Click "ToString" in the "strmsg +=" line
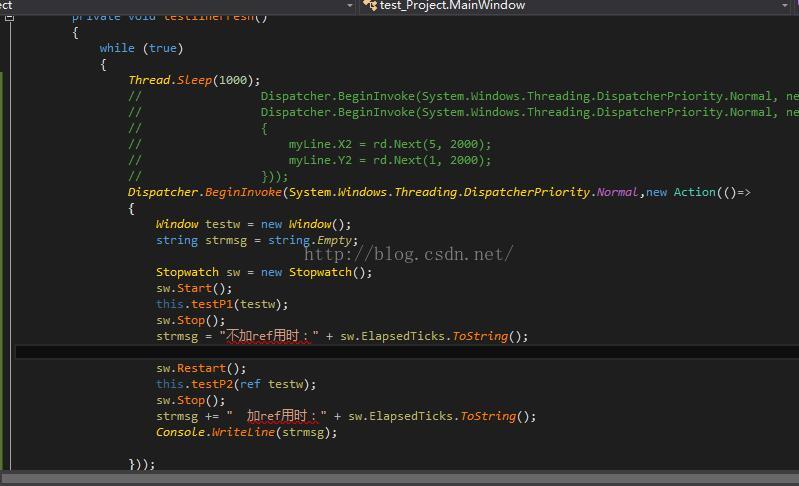Image resolution: width=799 pixels, height=486 pixels. tap(488, 416)
